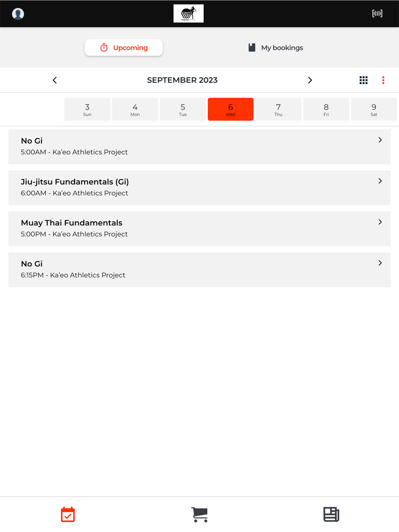Image resolution: width=399 pixels, height=532 pixels.
Task: Expand chevron on 5:00AM No Gi row
Action: click(x=380, y=140)
